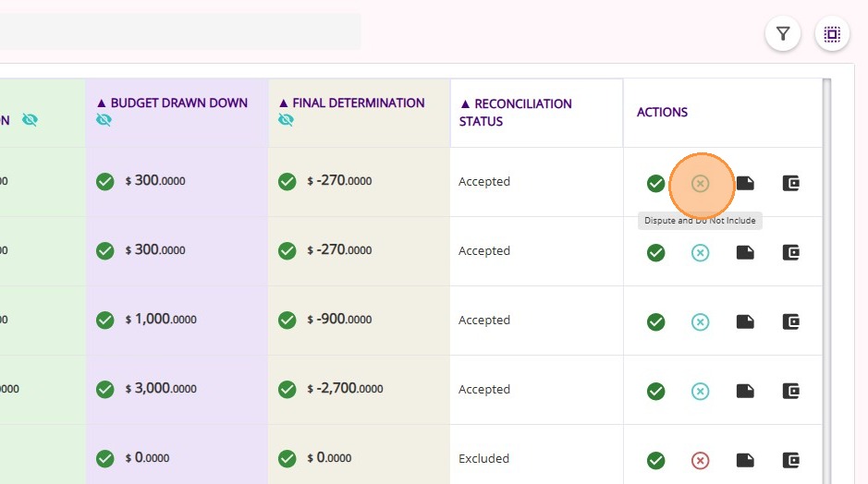868x484 pixels.
Task: Click the Actions column header
Action: [662, 112]
